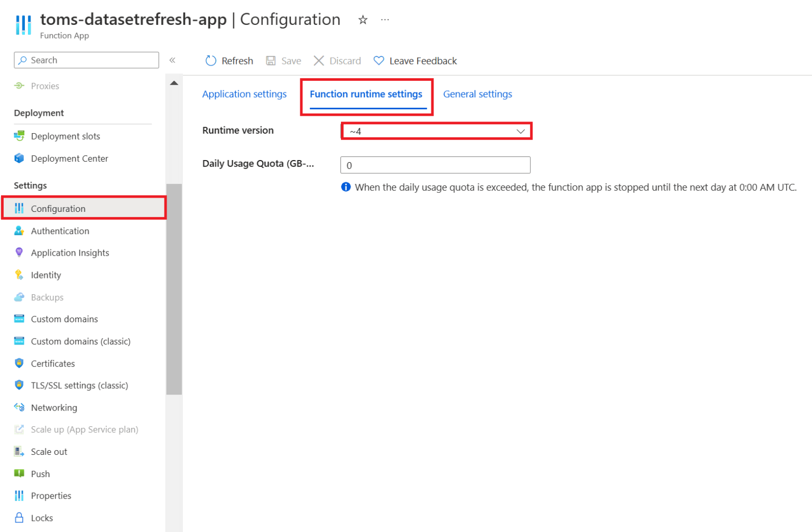This screenshot has width=812, height=532.
Task: Click the Save button
Action: [283, 60]
